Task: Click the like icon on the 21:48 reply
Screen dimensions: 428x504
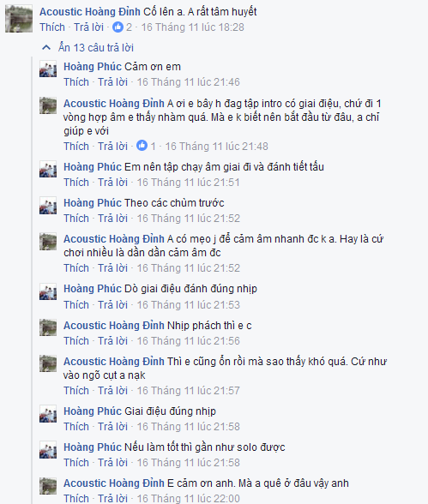Action: tap(142, 146)
